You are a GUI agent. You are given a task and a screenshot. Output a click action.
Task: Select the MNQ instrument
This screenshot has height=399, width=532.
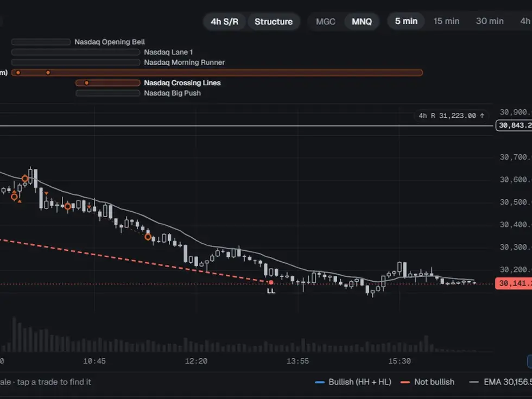pyautogui.click(x=362, y=22)
